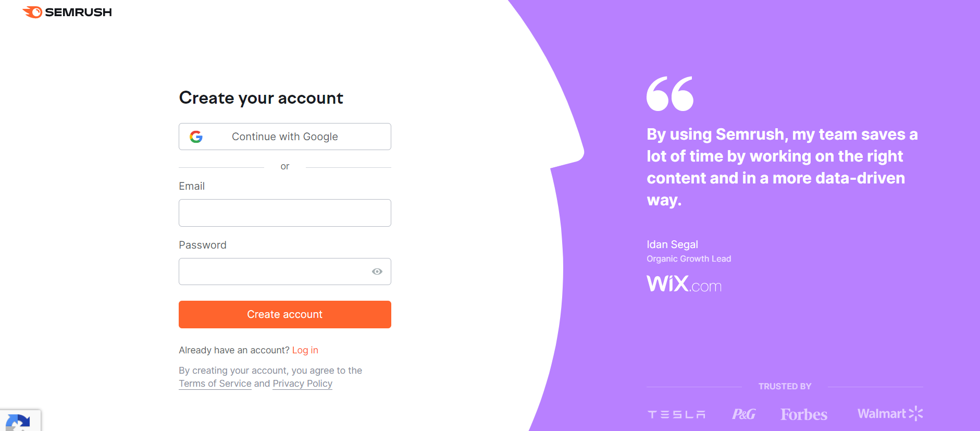Screen dimensions: 980x431
Task: Click the Create your account heading
Action: coord(261,98)
